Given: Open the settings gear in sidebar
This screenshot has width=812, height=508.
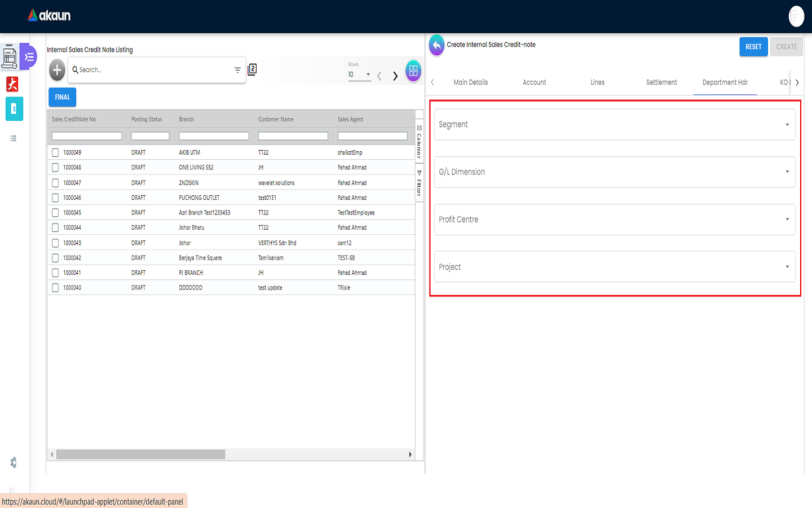Looking at the screenshot, I should point(14,462).
